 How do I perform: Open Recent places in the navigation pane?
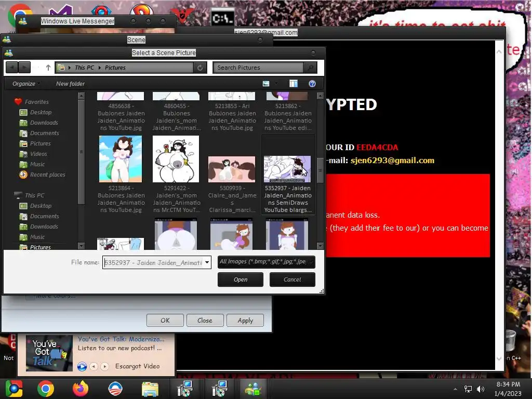click(47, 175)
